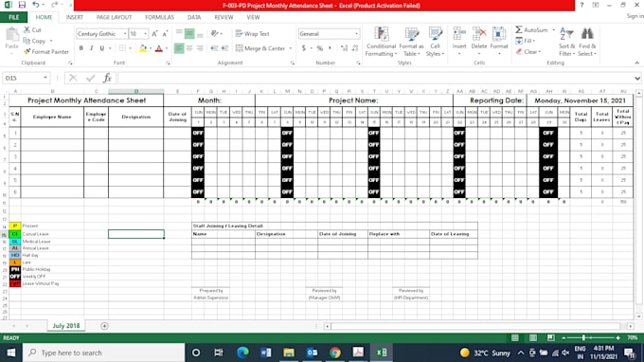The height and width of the screenshot is (362, 644).
Task: Open the FILE tab
Action: (x=13, y=17)
